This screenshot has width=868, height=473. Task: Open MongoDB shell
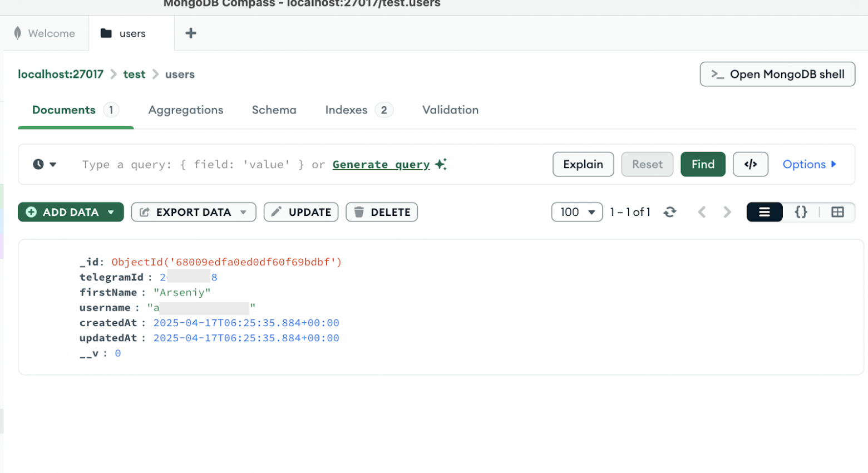tap(777, 74)
